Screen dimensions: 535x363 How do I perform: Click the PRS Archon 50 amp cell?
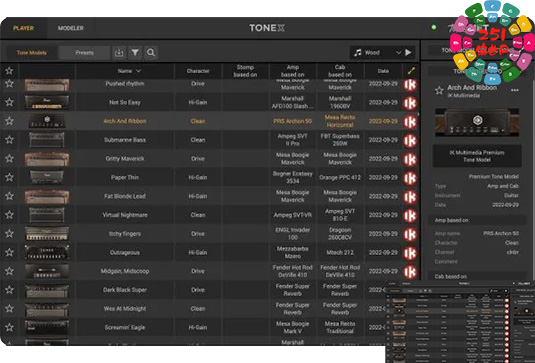tap(292, 121)
